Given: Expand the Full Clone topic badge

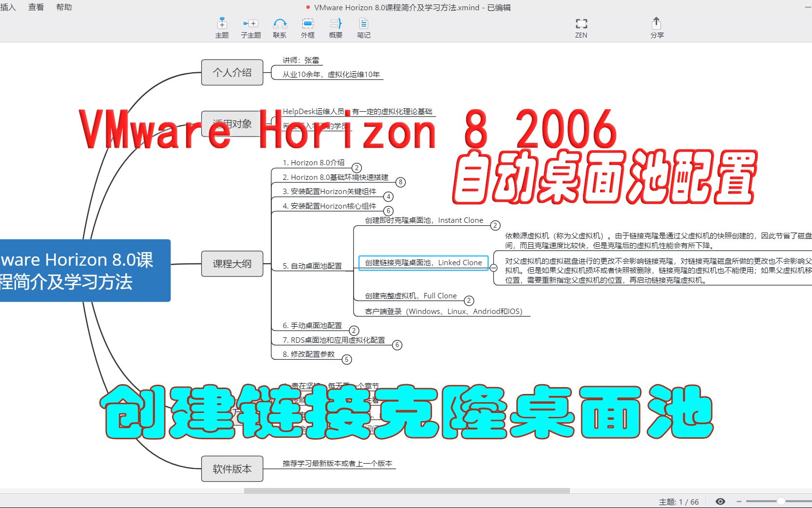Looking at the screenshot, I should tap(469, 301).
